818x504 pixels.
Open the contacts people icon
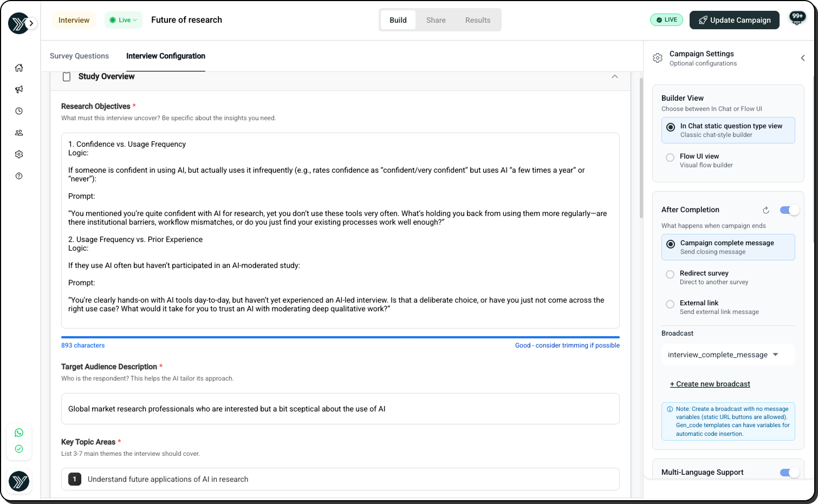(19, 133)
